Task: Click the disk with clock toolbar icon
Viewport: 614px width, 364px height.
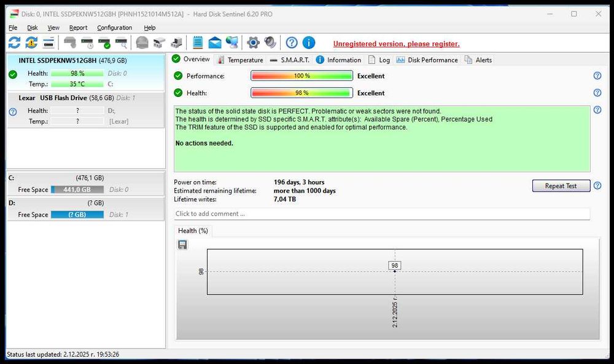Action: (87, 43)
